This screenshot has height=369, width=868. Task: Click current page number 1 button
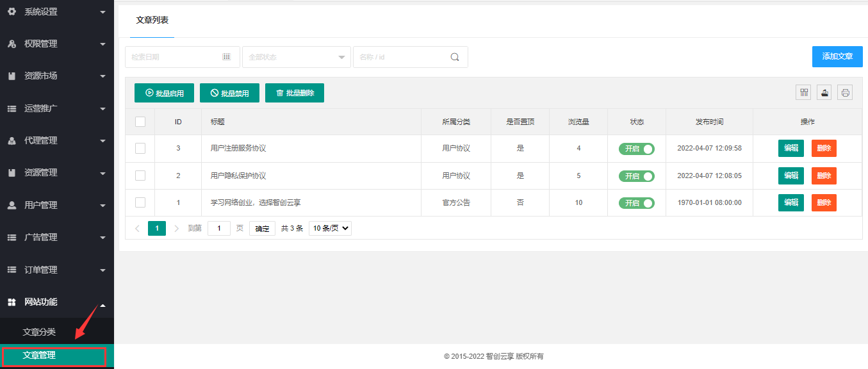pyautogui.click(x=157, y=228)
